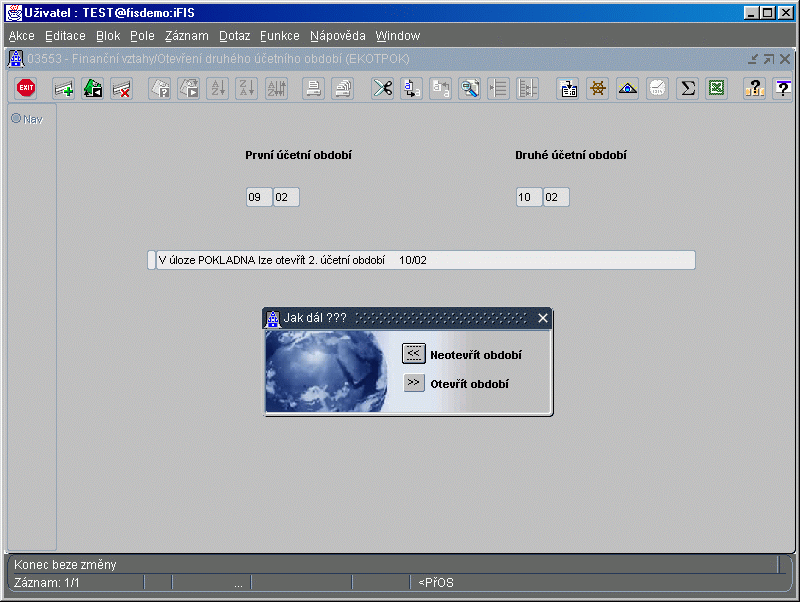This screenshot has height=602, width=800.
Task: Click the first period month field '09'
Action: [x=259, y=197]
